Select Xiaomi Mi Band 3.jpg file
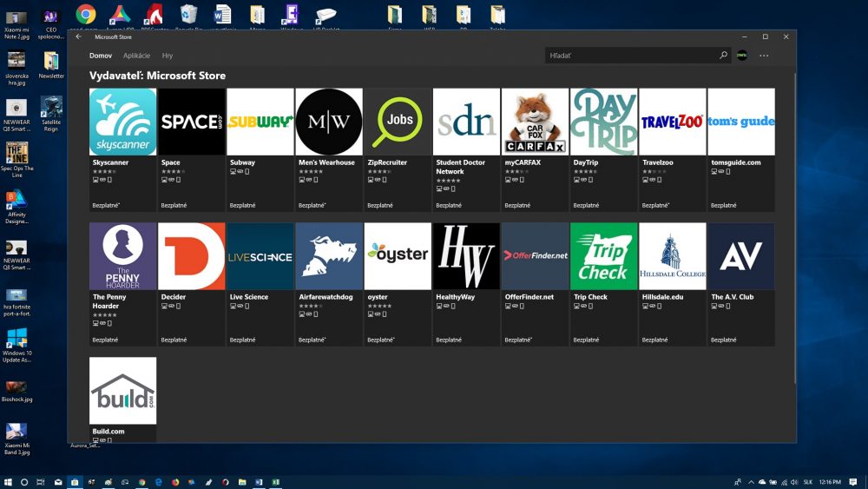 (16, 439)
